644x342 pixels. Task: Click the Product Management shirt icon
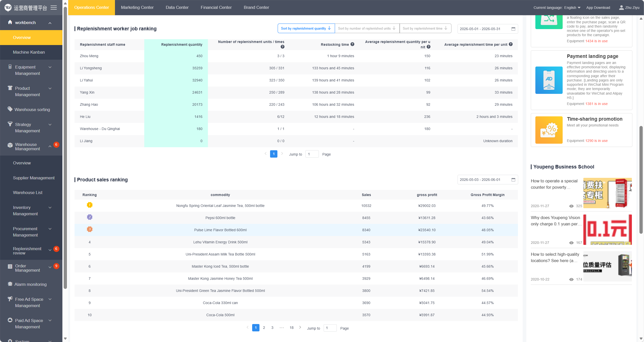click(x=10, y=88)
